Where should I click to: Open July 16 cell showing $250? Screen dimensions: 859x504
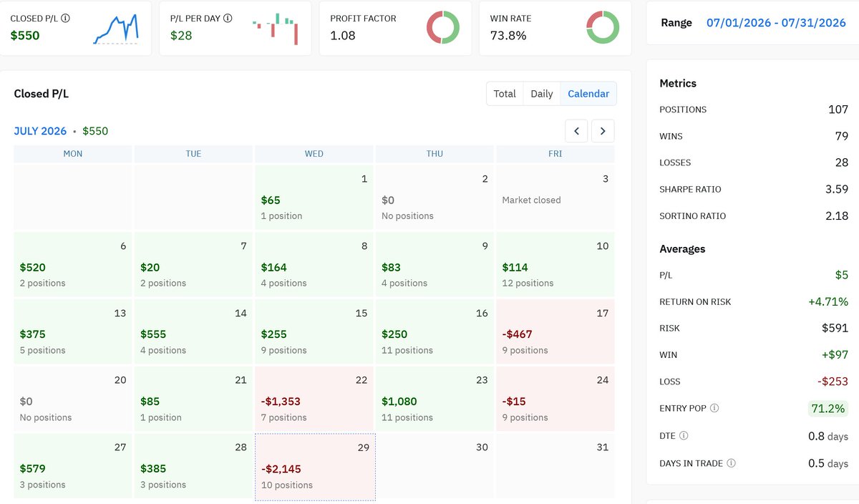coord(435,331)
